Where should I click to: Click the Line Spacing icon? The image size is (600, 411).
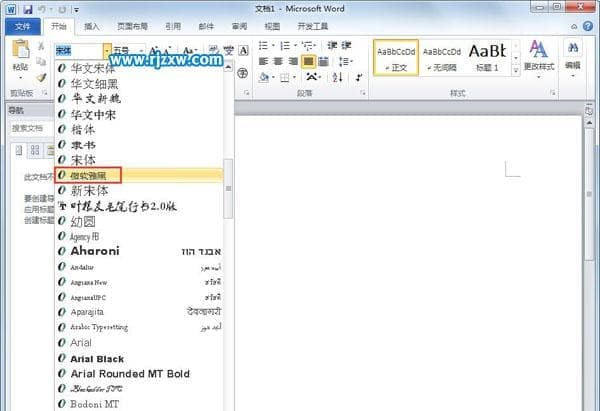click(x=344, y=61)
